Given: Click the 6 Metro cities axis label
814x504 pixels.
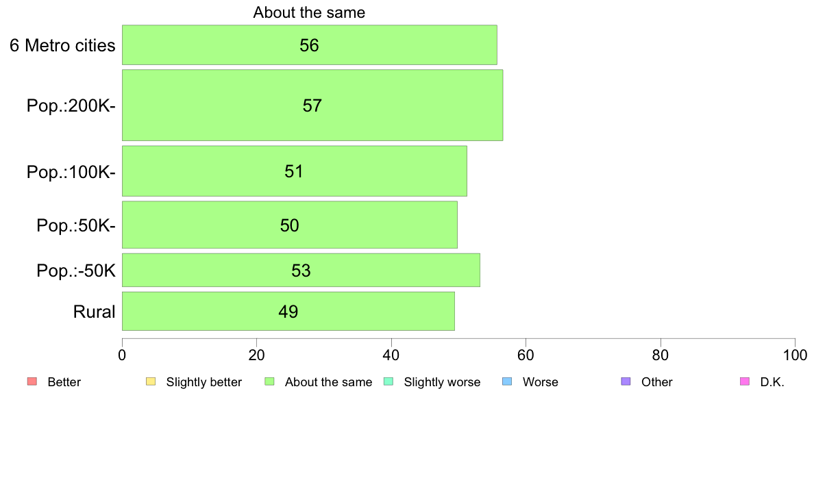Looking at the screenshot, I should [62, 45].
